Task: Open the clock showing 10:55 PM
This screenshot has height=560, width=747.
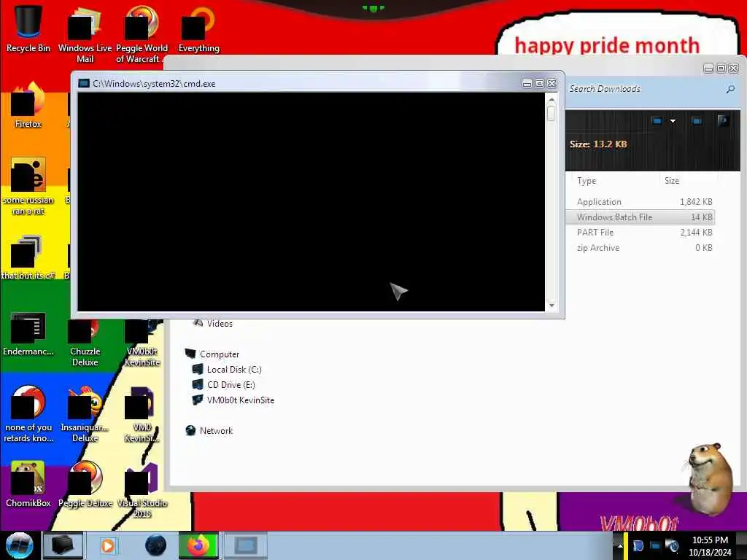Action: 710,545
